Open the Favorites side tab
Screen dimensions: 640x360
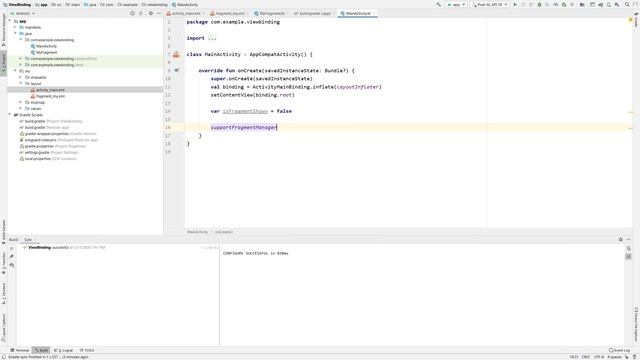tap(4, 263)
